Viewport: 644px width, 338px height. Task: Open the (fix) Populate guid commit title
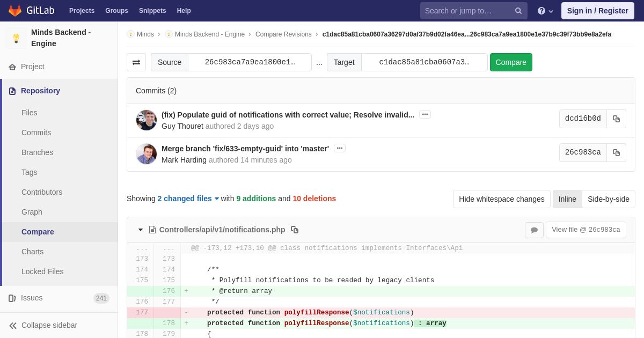pos(288,115)
